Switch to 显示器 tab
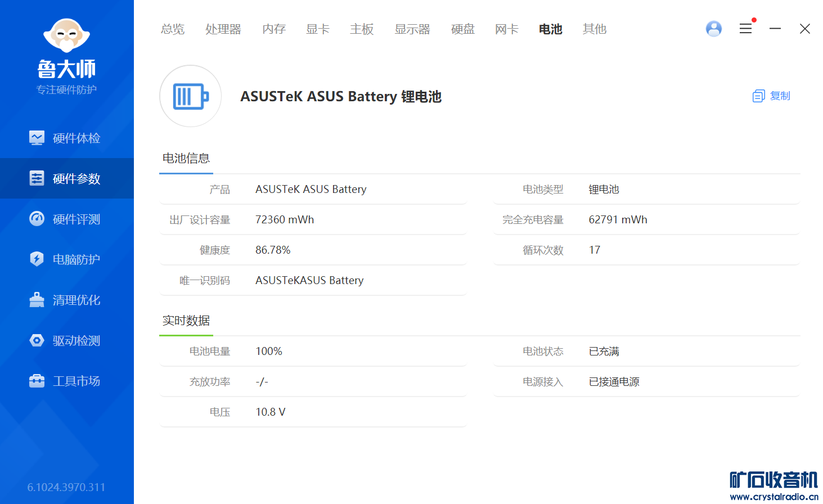 [x=412, y=29]
